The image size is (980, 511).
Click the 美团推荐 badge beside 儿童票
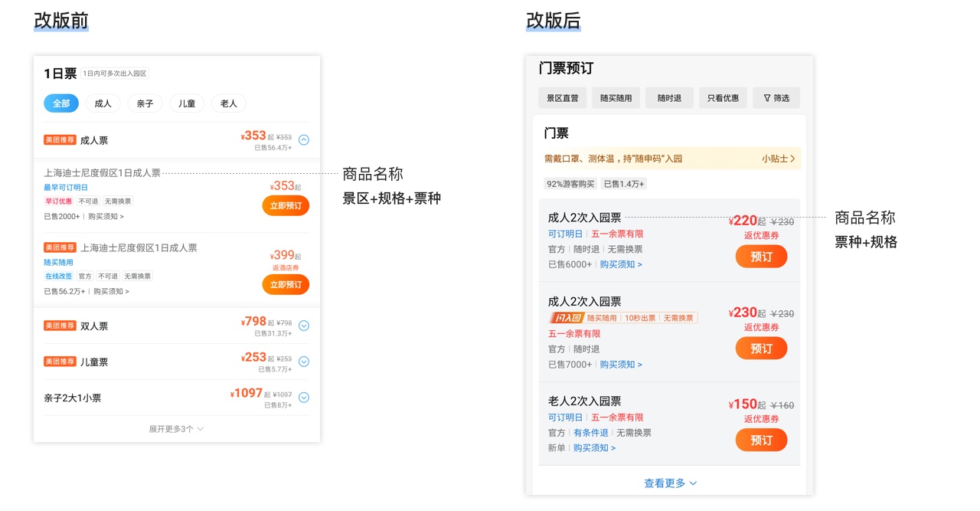[x=60, y=361]
